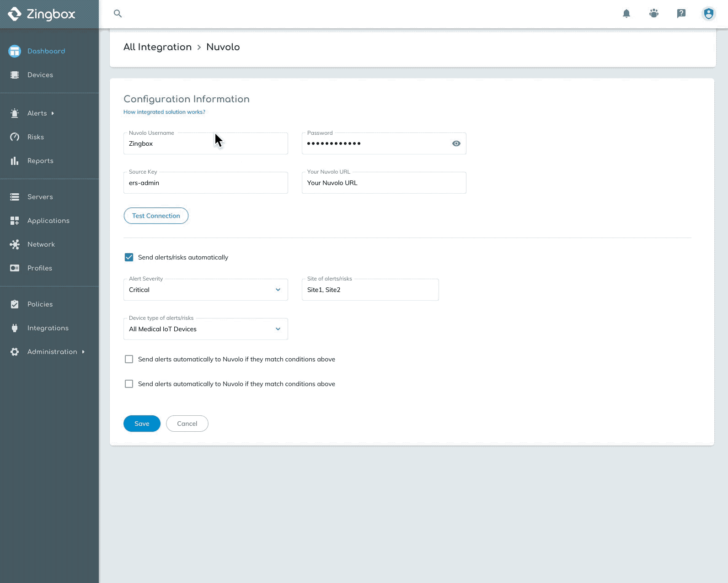728x583 pixels.
Task: Click the help question mark icon
Action: (681, 14)
